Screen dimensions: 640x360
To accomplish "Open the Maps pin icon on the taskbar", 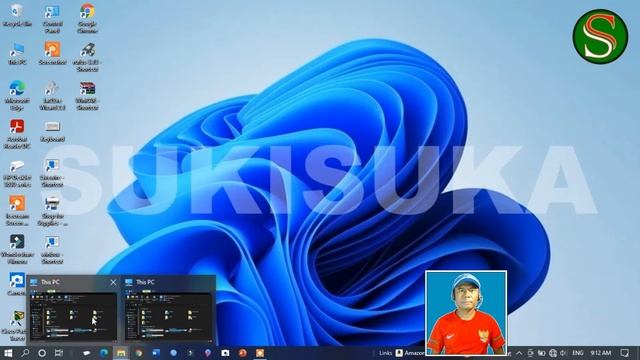I will coord(208,353).
